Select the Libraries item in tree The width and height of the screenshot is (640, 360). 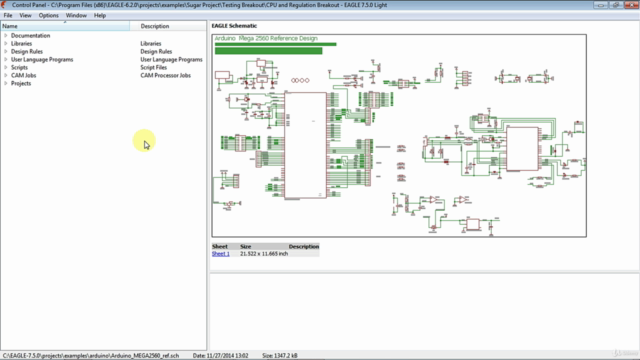(21, 43)
